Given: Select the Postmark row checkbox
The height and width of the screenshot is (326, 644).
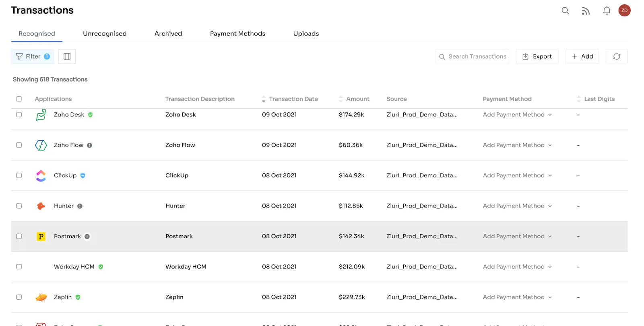Looking at the screenshot, I should pos(19,237).
